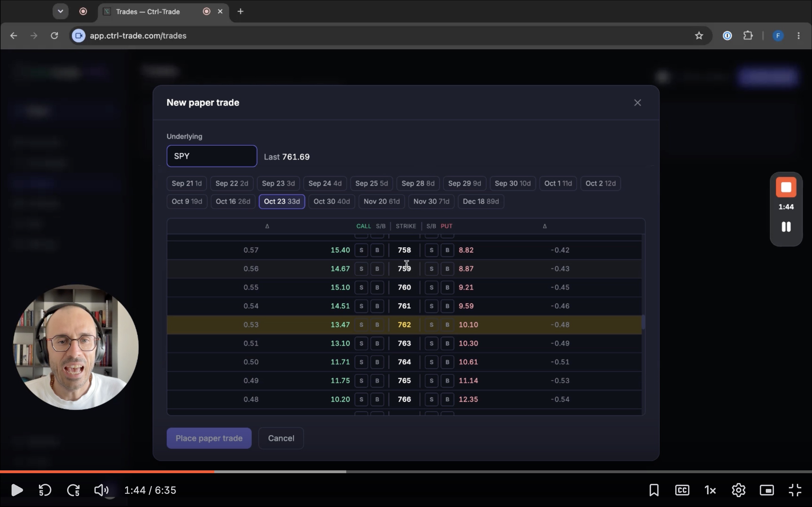Sell the 758 strike call
The image size is (812, 507).
pyautogui.click(x=361, y=250)
